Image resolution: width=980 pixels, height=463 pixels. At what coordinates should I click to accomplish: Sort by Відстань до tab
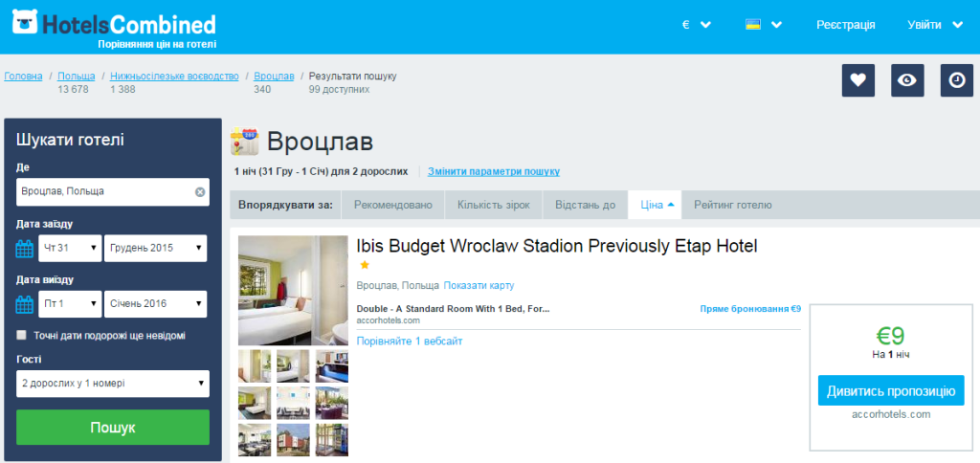[584, 205]
